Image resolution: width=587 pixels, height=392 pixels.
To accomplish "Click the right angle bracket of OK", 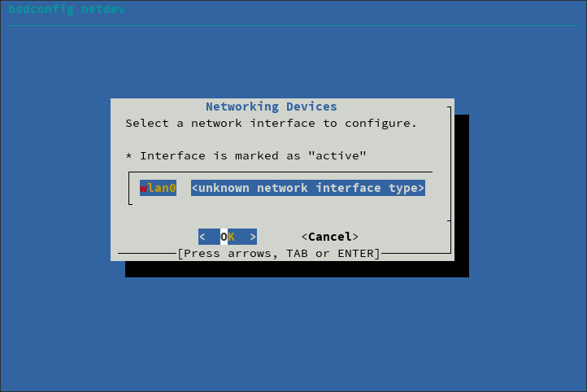I will pyautogui.click(x=253, y=237).
